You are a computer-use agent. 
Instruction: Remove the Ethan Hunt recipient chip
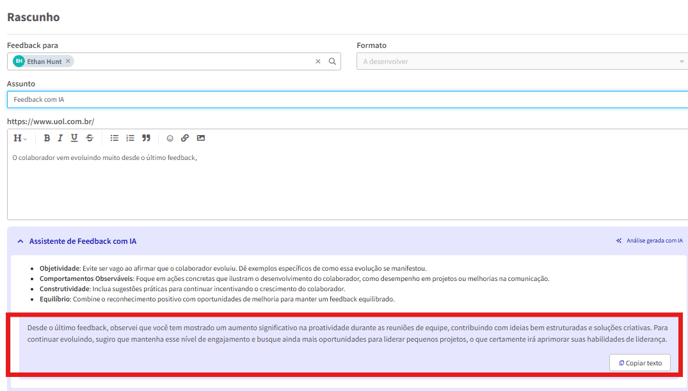(x=68, y=61)
